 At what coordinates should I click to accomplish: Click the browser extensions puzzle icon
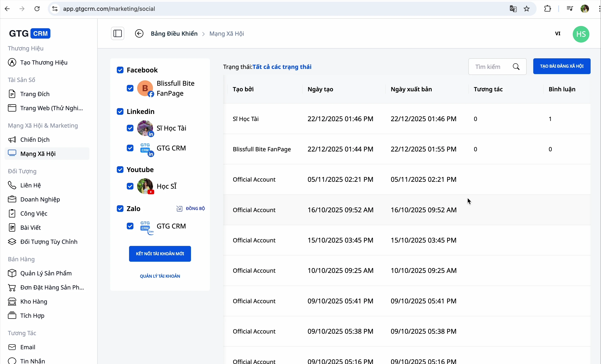click(x=548, y=9)
